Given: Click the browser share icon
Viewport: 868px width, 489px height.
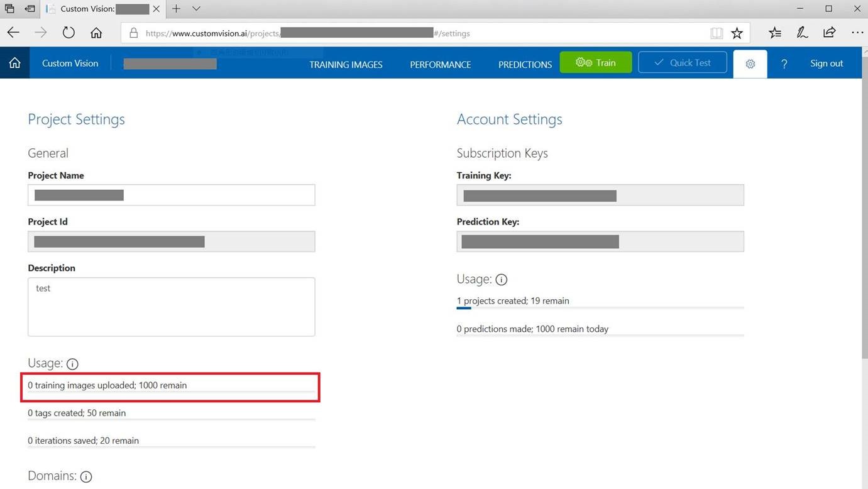Looking at the screenshot, I should [830, 33].
